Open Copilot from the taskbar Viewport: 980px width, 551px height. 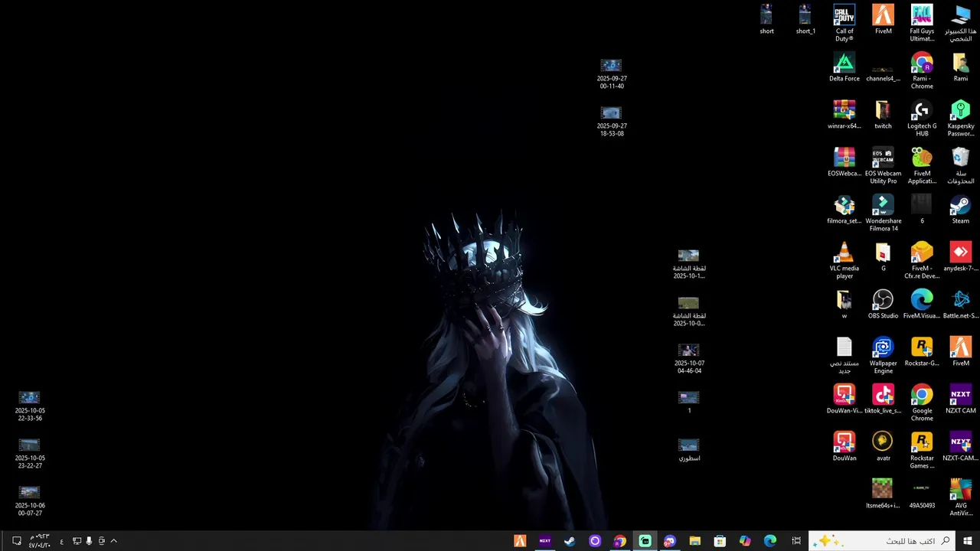(x=745, y=541)
